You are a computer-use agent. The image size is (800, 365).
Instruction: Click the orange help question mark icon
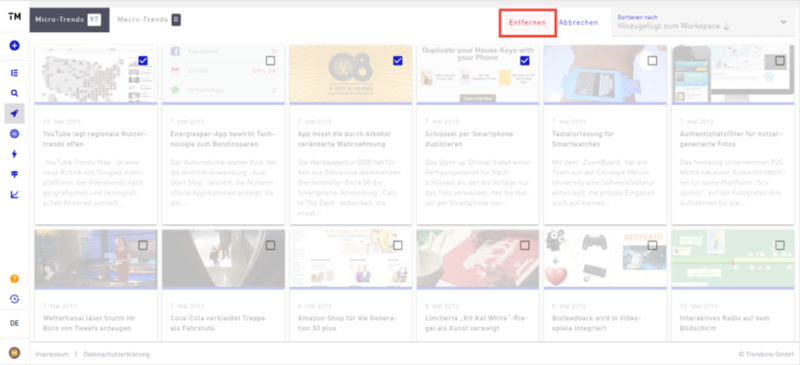tap(14, 279)
